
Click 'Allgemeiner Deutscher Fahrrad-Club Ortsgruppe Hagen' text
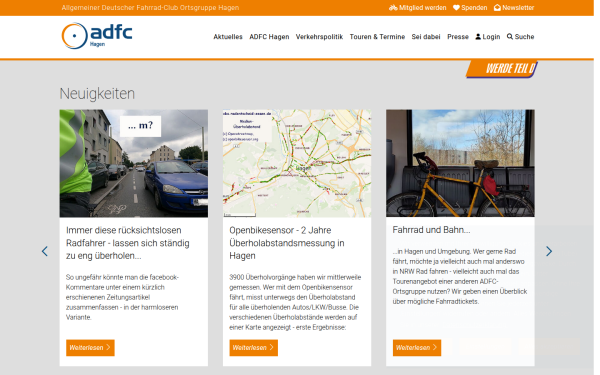[x=150, y=8]
